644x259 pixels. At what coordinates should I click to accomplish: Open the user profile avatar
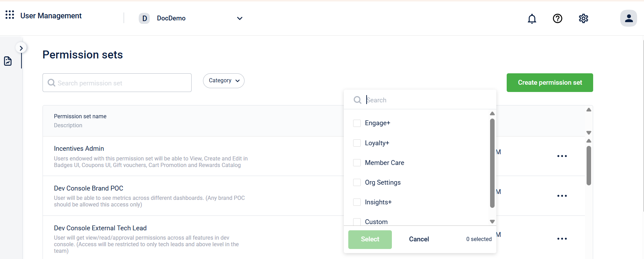click(x=628, y=18)
